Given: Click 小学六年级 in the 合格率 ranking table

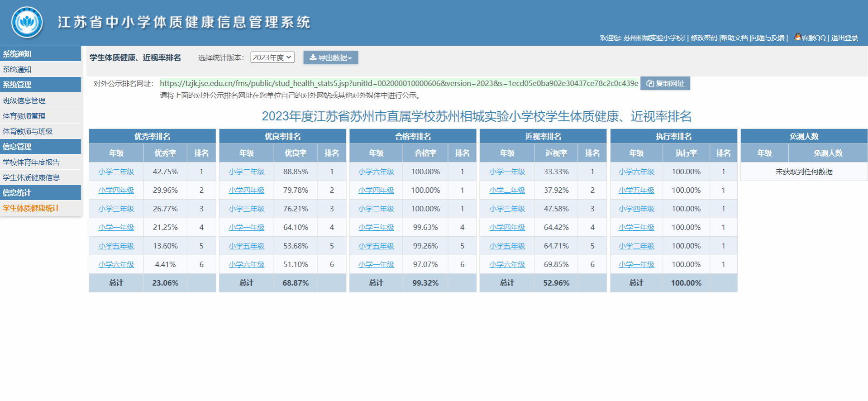Looking at the screenshot, I should (376, 172).
